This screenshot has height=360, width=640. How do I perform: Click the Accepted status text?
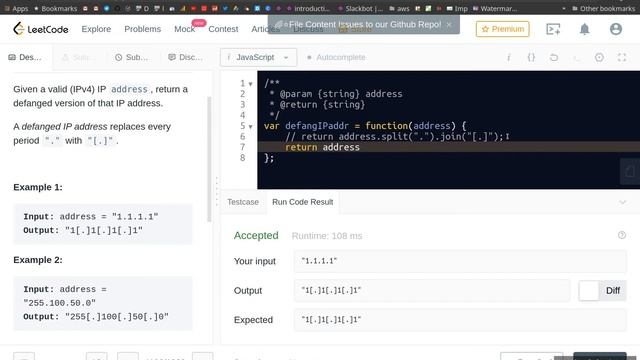pyautogui.click(x=256, y=236)
